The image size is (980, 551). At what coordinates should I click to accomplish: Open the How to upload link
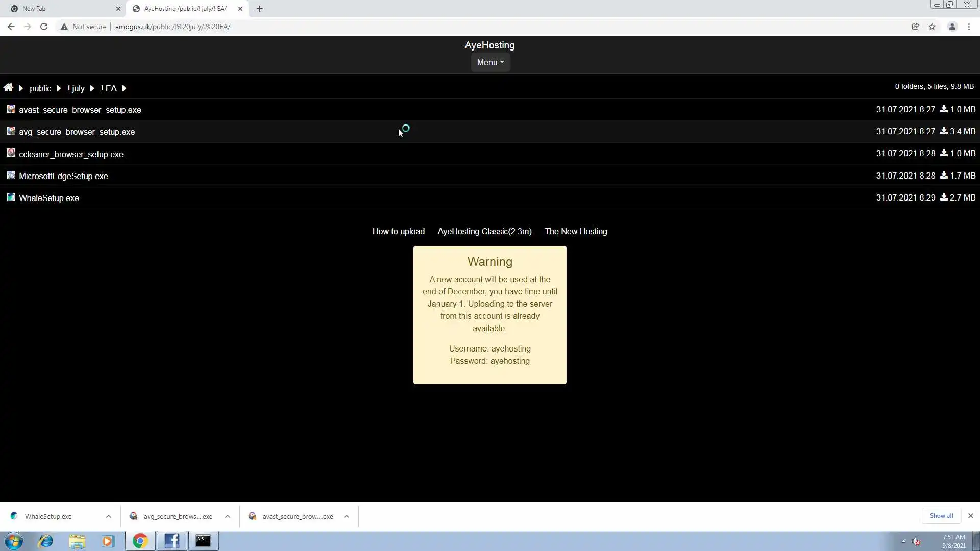(398, 231)
